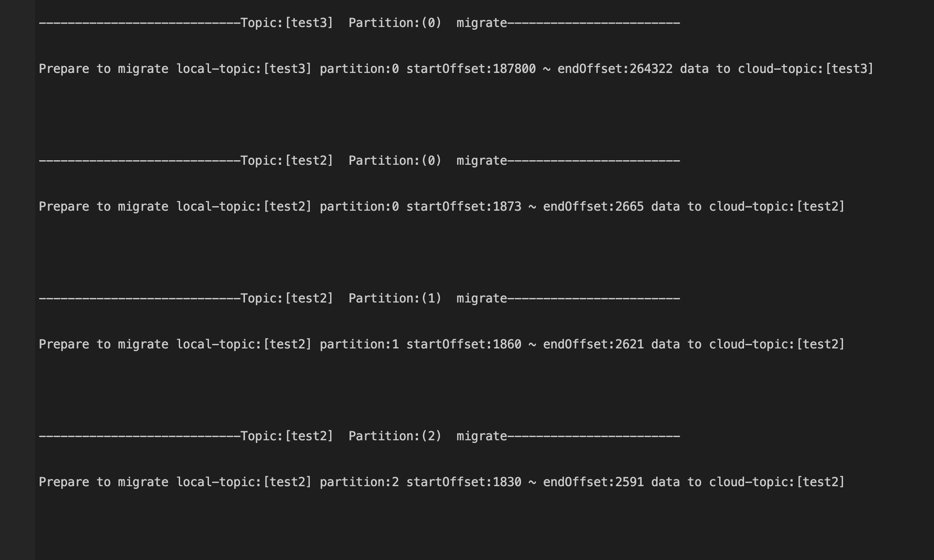Click "Prepare" on the startOffset:1830 line
Viewport: 934px width, 560px height.
pyautogui.click(x=64, y=482)
